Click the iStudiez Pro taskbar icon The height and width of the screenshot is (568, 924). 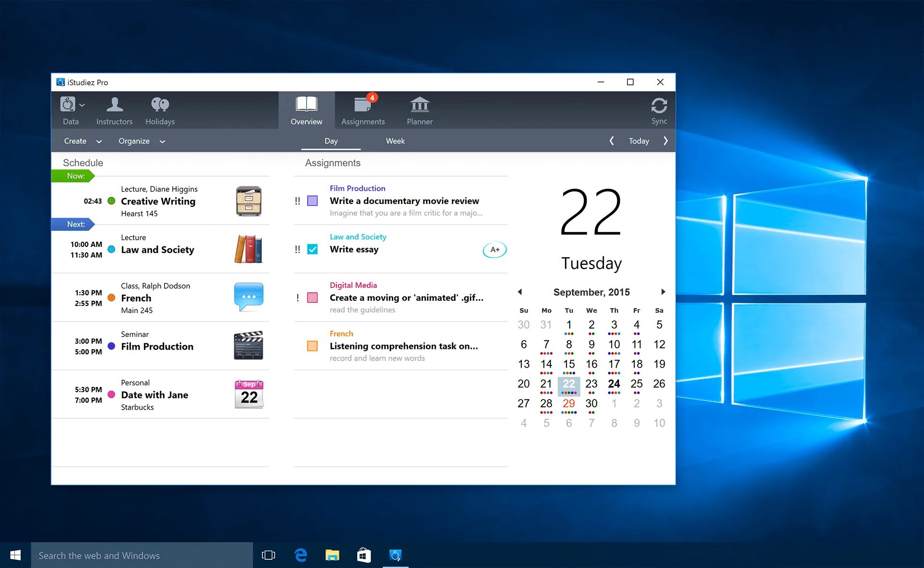pos(395,555)
